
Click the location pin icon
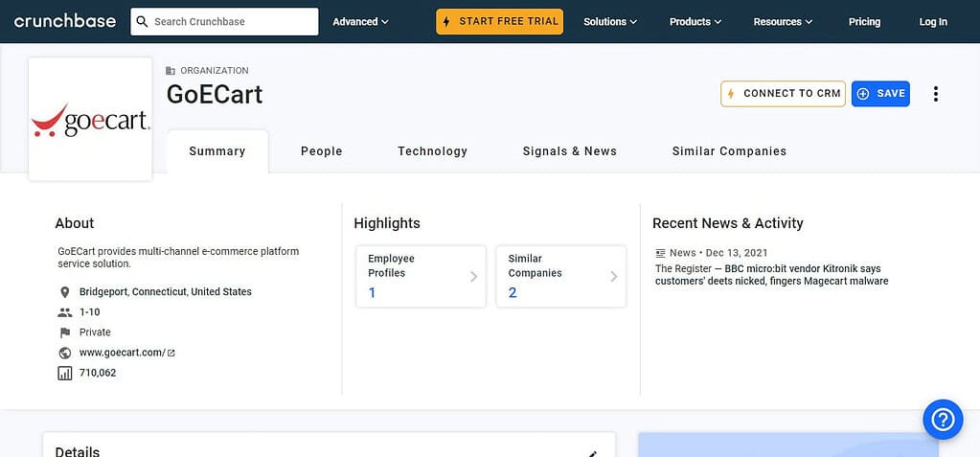[x=64, y=292]
